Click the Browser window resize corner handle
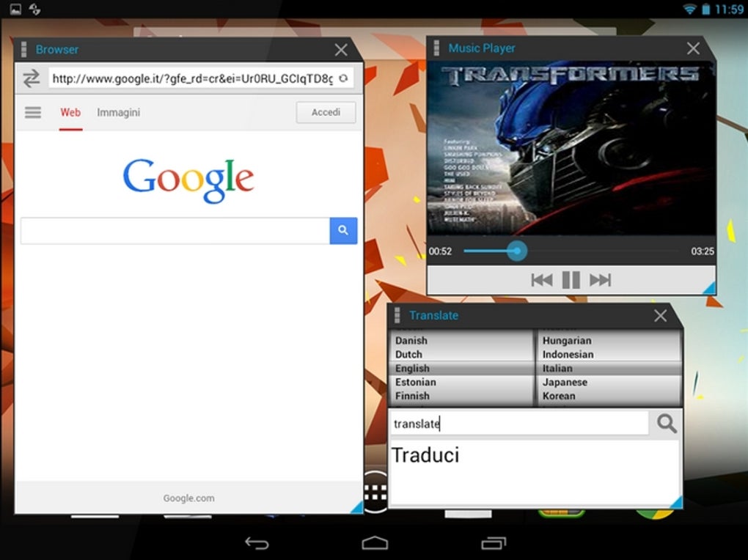The image size is (748, 560). 357,507
